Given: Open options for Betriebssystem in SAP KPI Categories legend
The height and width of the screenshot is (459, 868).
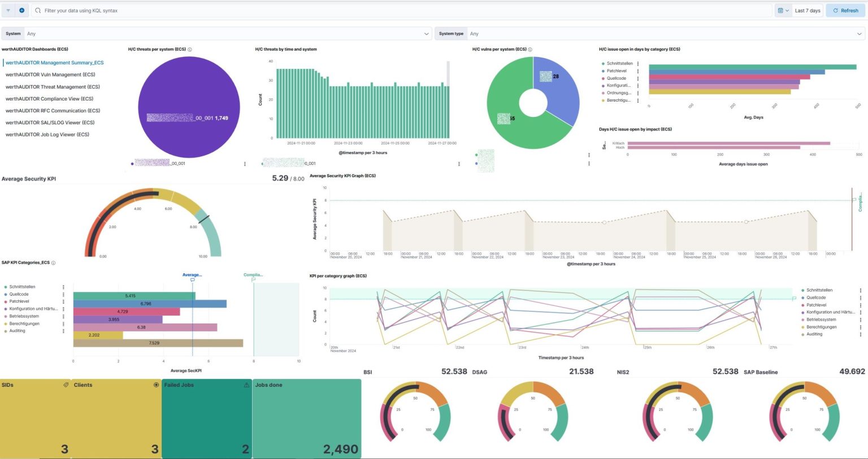Looking at the screenshot, I should 63,316.
